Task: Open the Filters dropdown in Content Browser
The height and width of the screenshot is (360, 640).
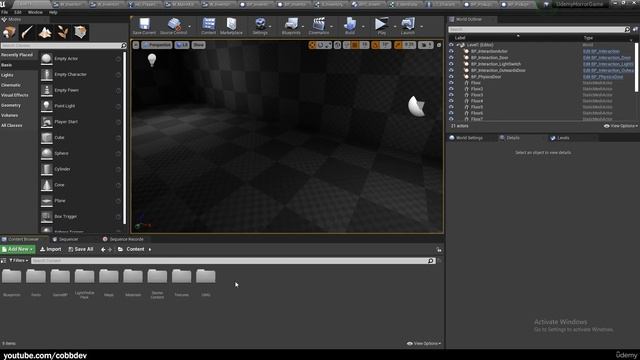Action: [18, 260]
